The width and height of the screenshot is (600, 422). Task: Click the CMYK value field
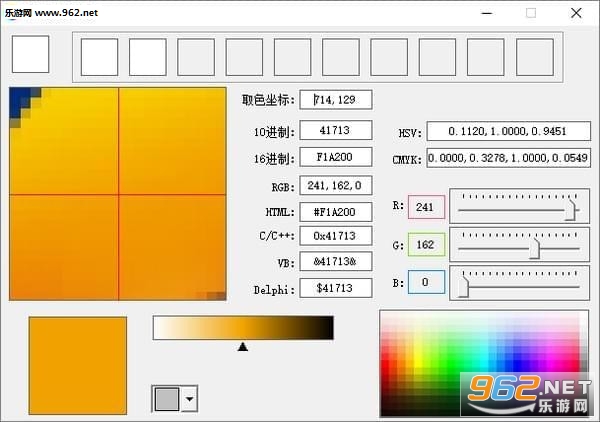[509, 158]
